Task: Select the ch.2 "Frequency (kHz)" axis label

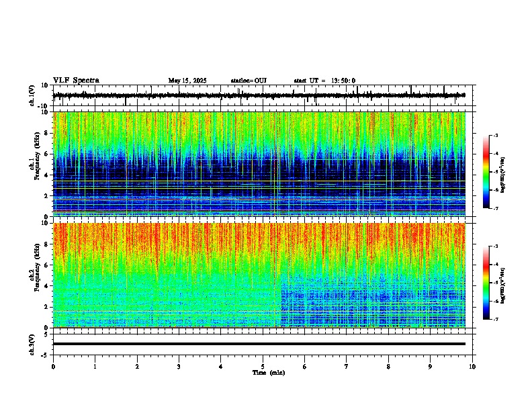Action: pyautogui.click(x=37, y=267)
